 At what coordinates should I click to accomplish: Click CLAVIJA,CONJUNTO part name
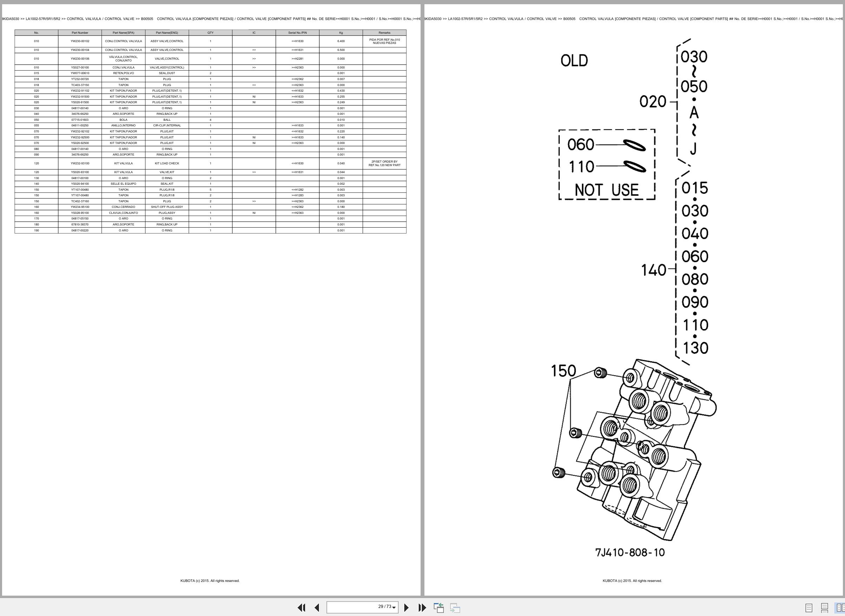tap(123, 213)
